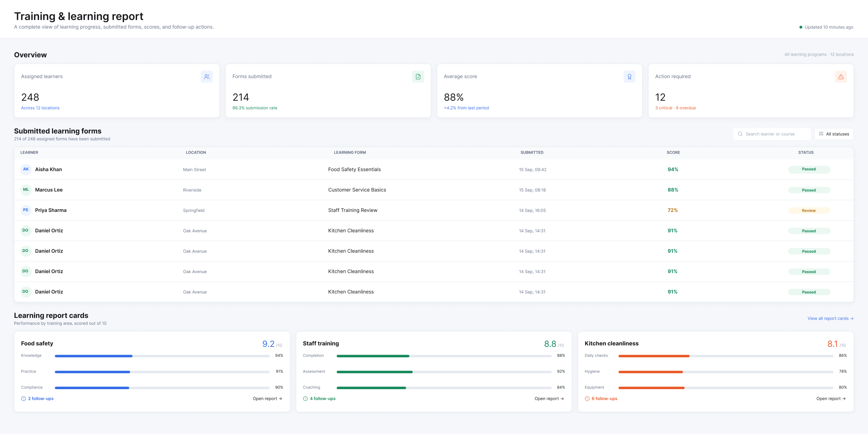Click the 3 critical · 9 overdue text
The height and width of the screenshot is (434, 868).
click(675, 108)
